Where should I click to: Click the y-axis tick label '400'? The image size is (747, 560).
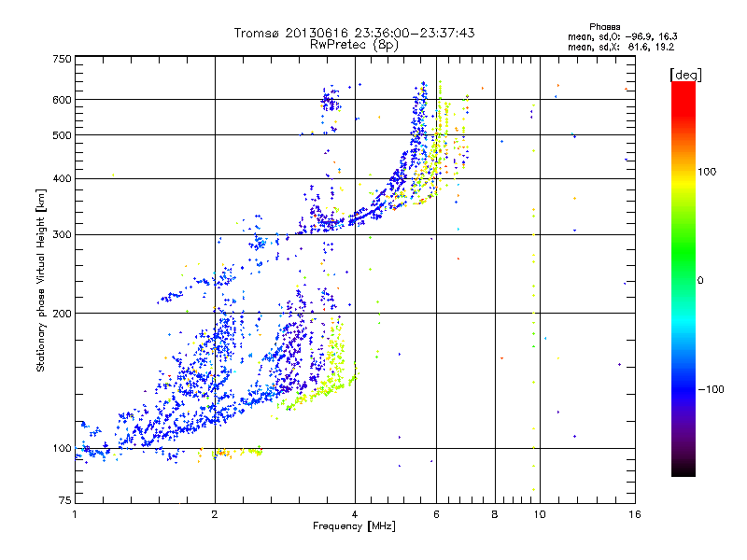pyautogui.click(x=62, y=179)
